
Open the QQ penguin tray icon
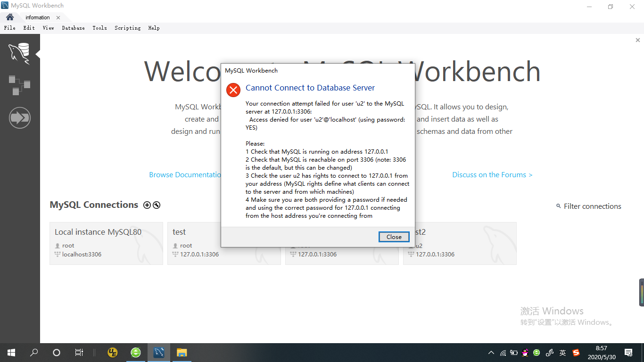pos(525,353)
